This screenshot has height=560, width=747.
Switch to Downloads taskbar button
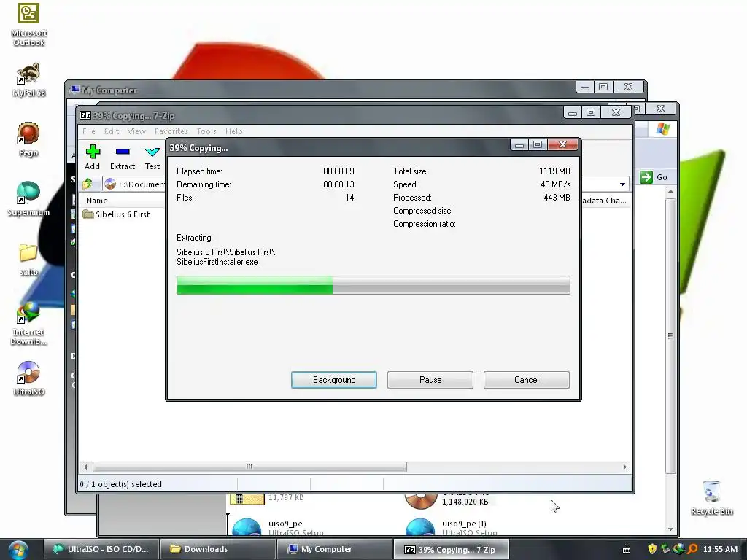(x=217, y=550)
